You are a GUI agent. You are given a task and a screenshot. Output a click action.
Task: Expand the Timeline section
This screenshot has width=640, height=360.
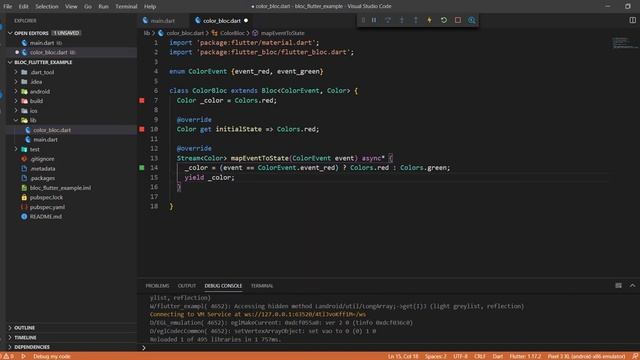25,338
